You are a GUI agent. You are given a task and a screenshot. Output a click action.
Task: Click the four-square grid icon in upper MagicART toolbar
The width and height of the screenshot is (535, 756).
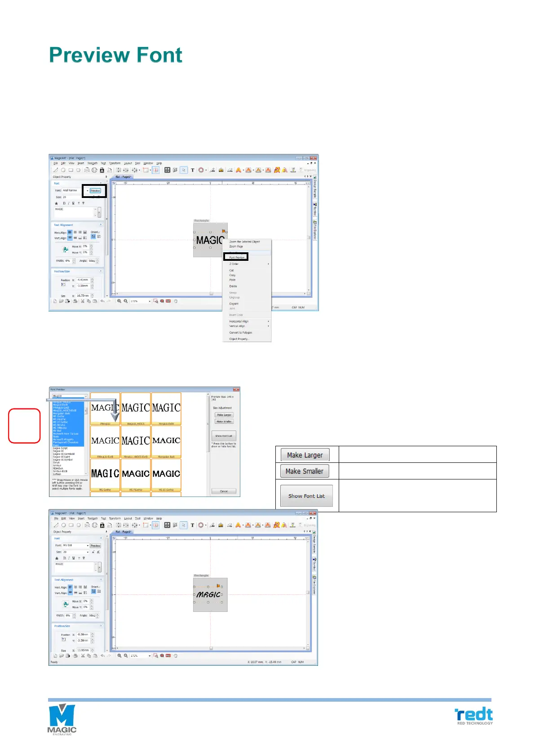(x=167, y=170)
